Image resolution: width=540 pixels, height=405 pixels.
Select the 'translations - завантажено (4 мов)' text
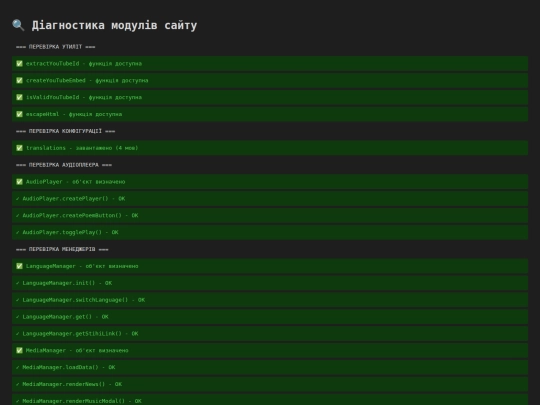(82, 148)
